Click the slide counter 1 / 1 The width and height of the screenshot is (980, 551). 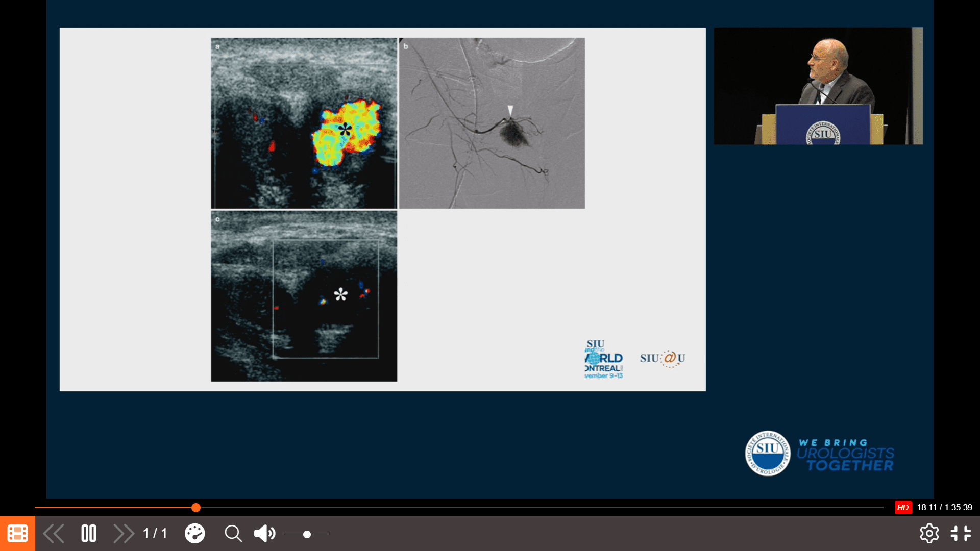coord(155,534)
